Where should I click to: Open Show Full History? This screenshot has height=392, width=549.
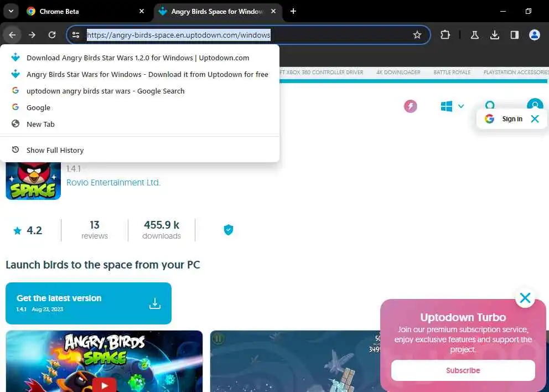pyautogui.click(x=139, y=150)
